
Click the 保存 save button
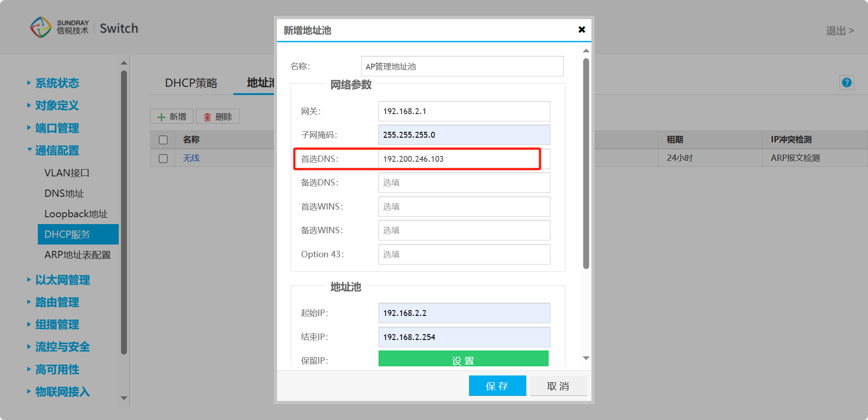(497, 386)
